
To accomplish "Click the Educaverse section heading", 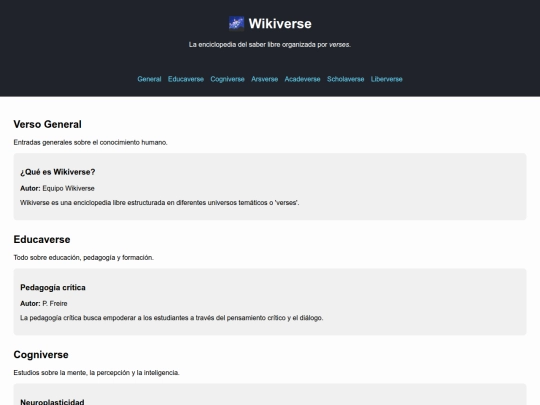I will click(42, 239).
